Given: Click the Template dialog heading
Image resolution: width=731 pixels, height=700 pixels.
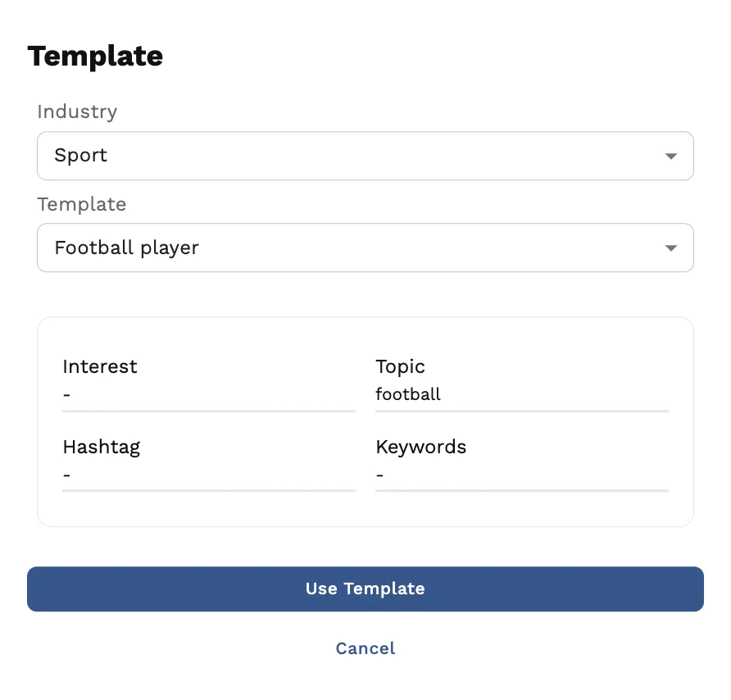Looking at the screenshot, I should (95, 56).
